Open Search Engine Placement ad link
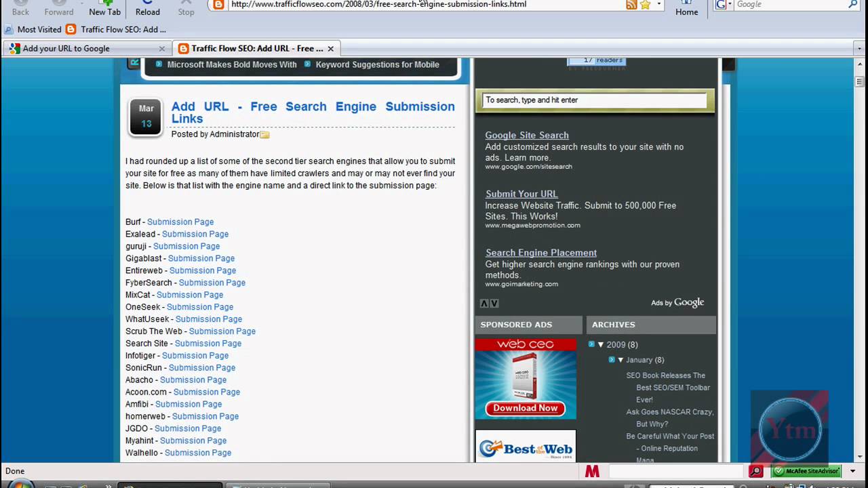Image resolution: width=868 pixels, height=488 pixels. point(541,253)
